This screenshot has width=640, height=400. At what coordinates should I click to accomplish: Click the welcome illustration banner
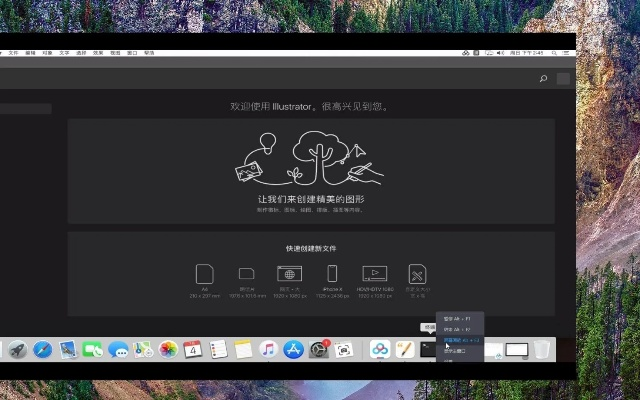[311, 170]
